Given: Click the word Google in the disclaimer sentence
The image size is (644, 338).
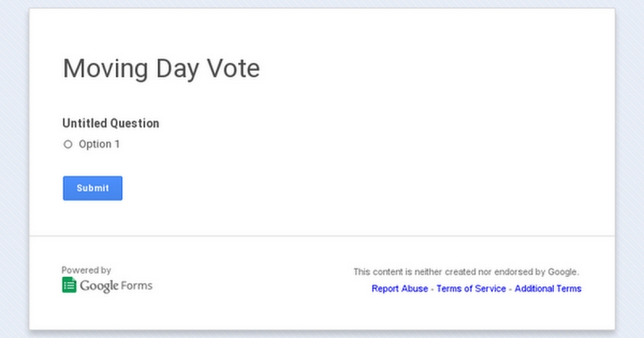Looking at the screenshot, I should point(562,272).
